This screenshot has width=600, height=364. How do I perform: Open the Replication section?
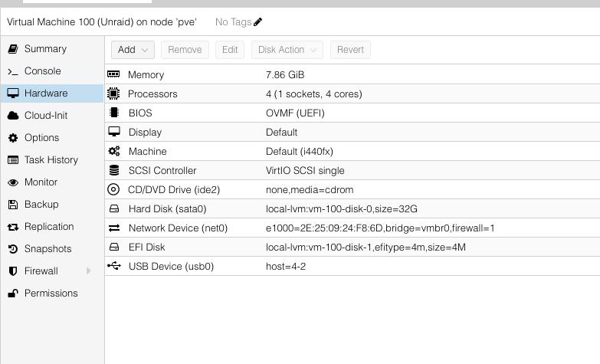52,227
